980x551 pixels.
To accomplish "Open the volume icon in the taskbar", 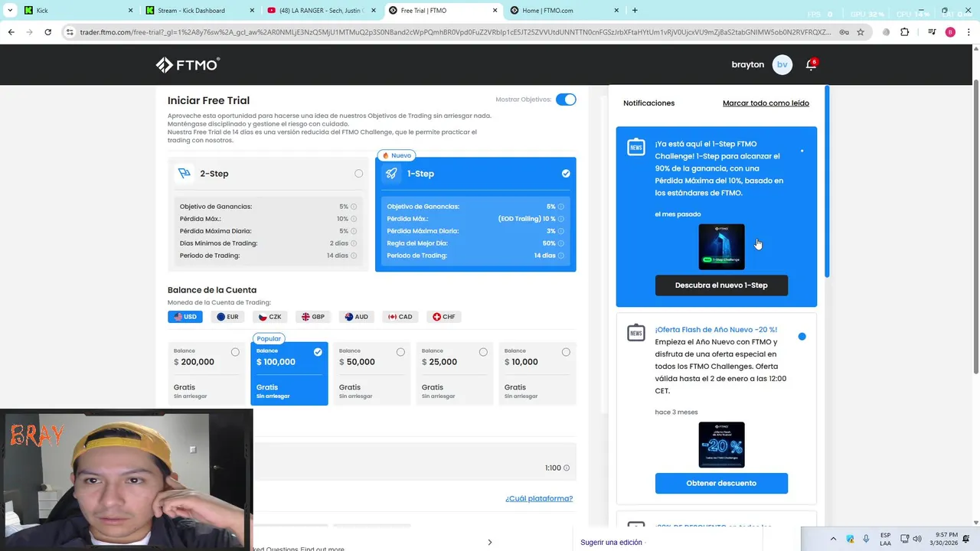I will [x=917, y=539].
